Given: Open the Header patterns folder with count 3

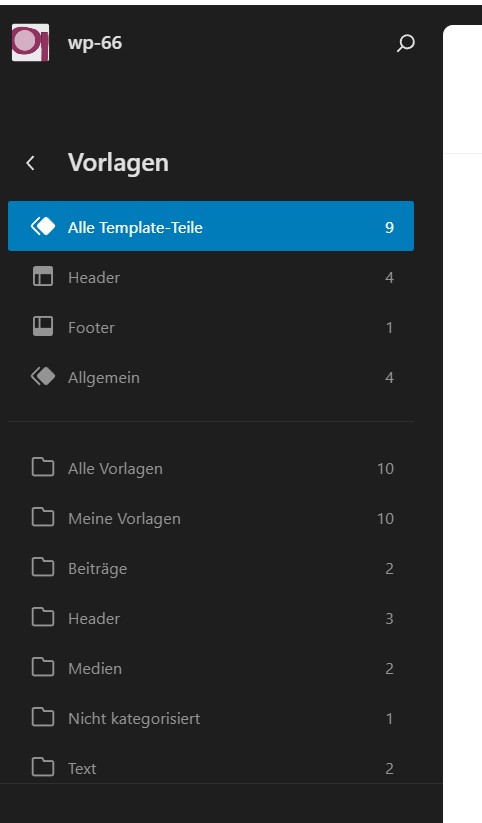Looking at the screenshot, I should pyautogui.click(x=211, y=618).
